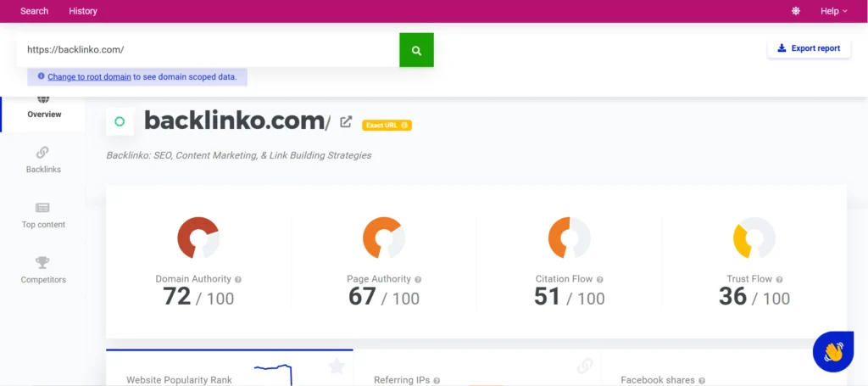Open the History menu item
The height and width of the screenshot is (386, 868).
click(x=83, y=11)
